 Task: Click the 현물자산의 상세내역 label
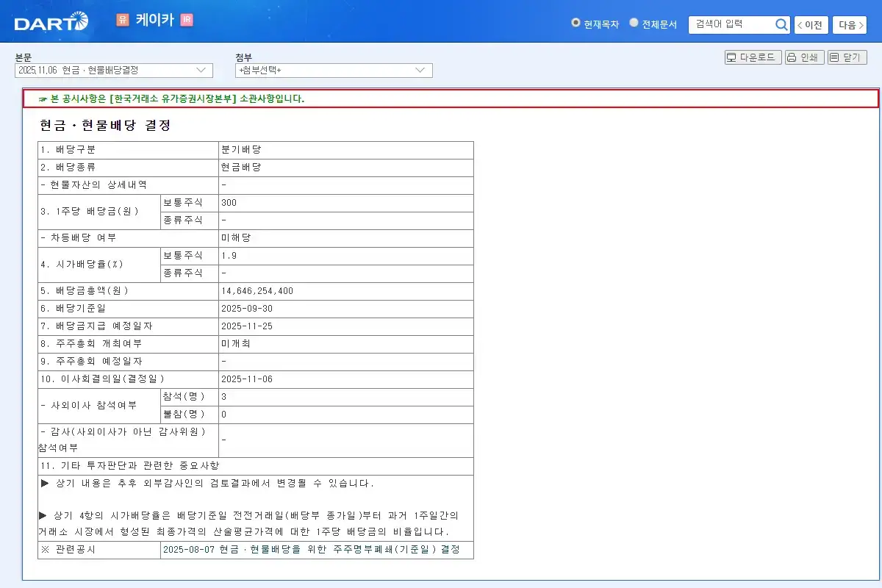(94, 185)
